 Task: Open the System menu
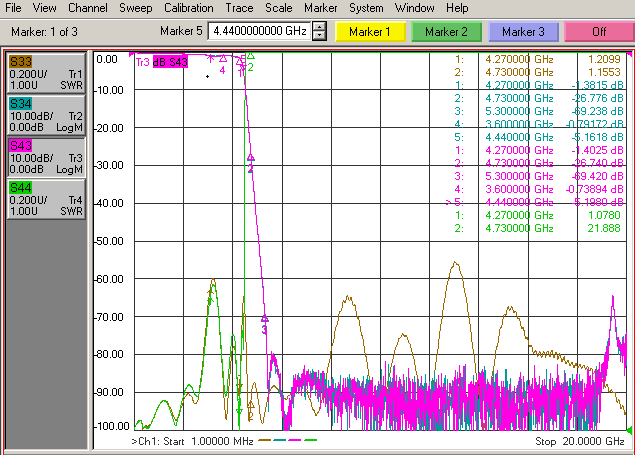(366, 8)
